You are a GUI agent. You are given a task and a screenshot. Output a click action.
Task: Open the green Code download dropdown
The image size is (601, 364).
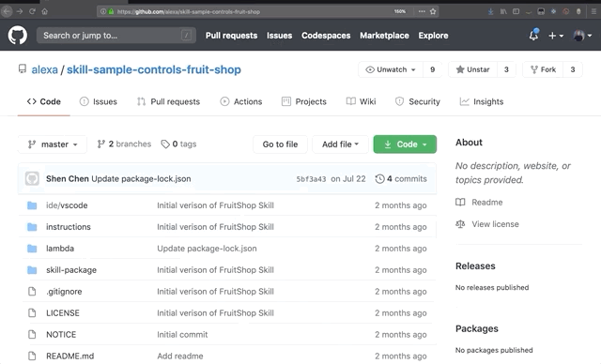click(405, 144)
